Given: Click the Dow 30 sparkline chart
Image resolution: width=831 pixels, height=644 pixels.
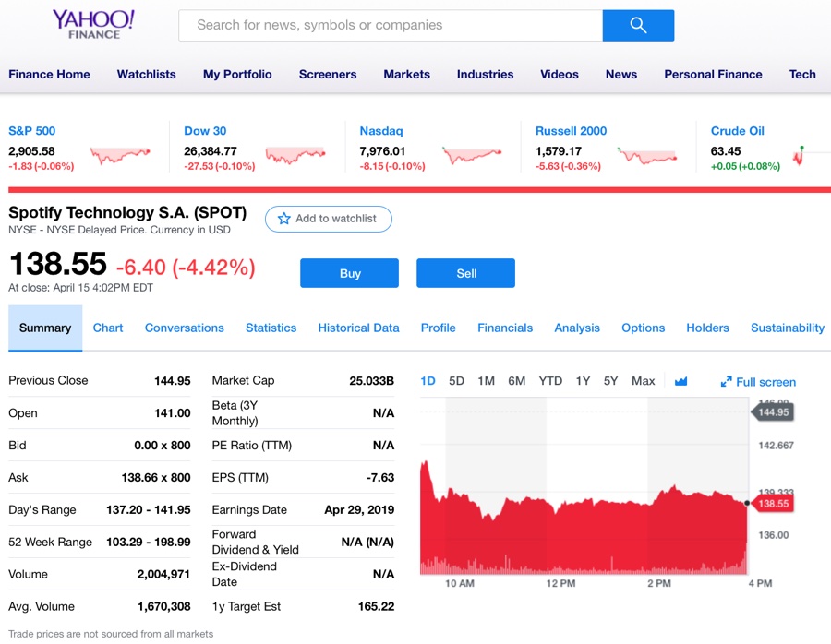Looking at the screenshot, I should click(x=295, y=155).
